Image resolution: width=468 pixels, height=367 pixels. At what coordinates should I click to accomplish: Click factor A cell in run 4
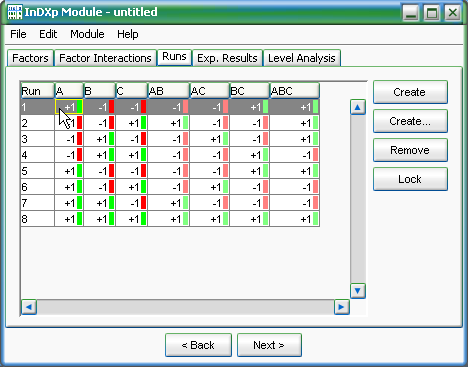[69, 155]
